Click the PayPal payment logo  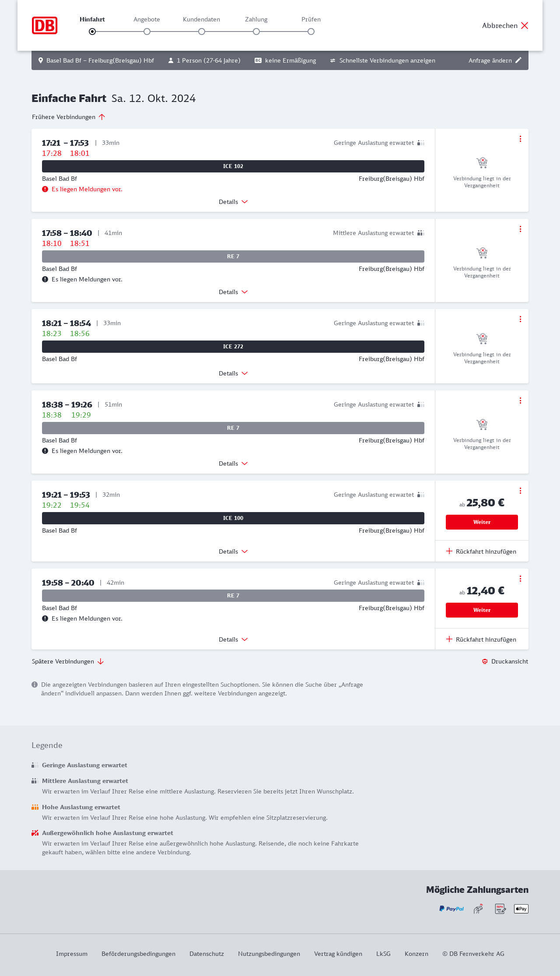pos(451,909)
